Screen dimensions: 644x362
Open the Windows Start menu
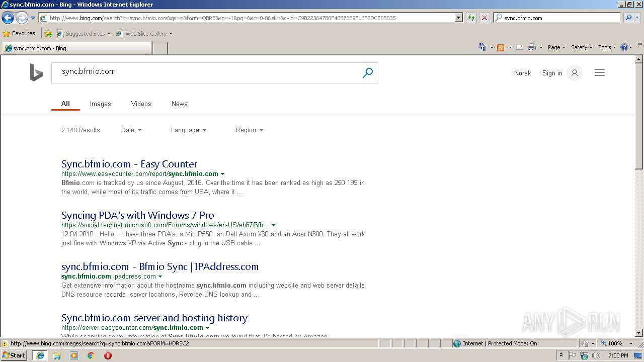pyautogui.click(x=14, y=355)
